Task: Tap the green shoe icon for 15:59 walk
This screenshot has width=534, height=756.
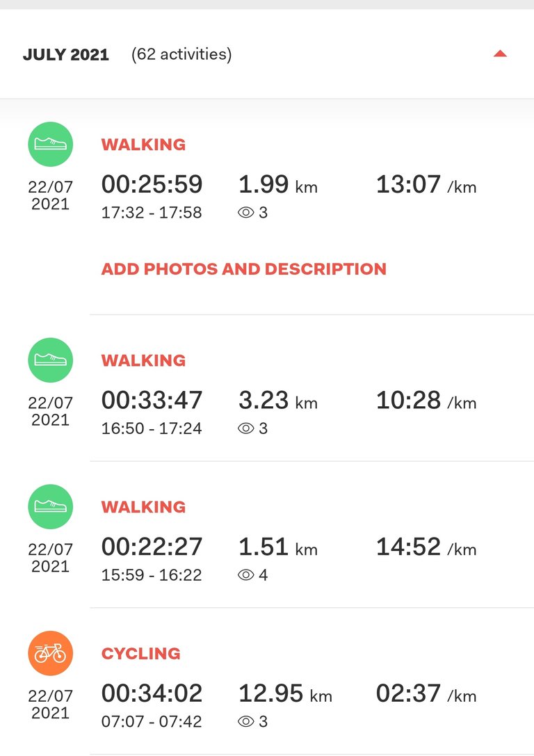Action: tap(51, 507)
